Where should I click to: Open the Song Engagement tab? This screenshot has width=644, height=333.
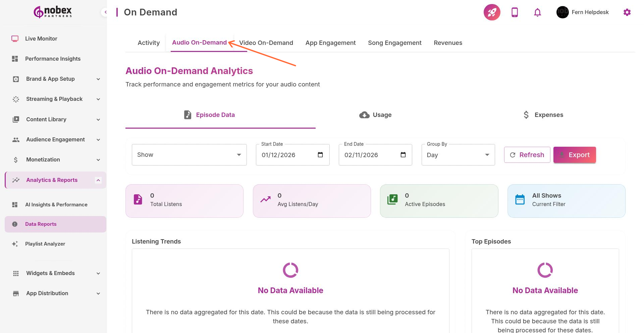394,43
